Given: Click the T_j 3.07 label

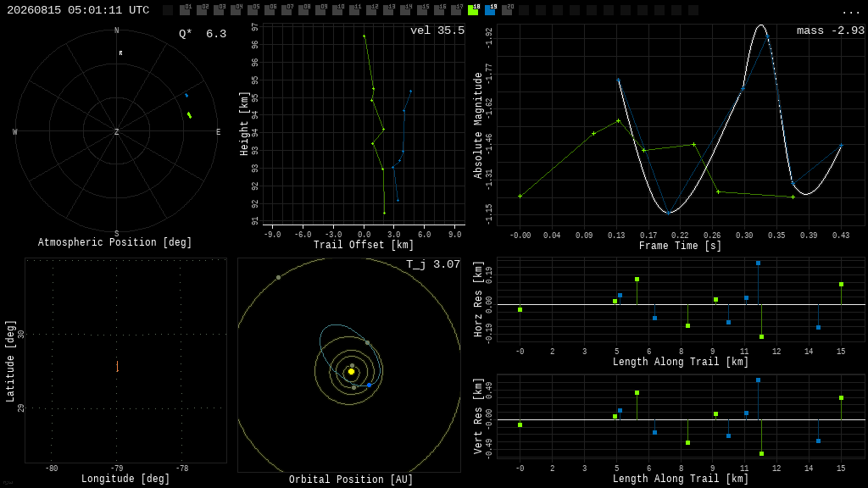Looking at the screenshot, I should click(433, 264).
